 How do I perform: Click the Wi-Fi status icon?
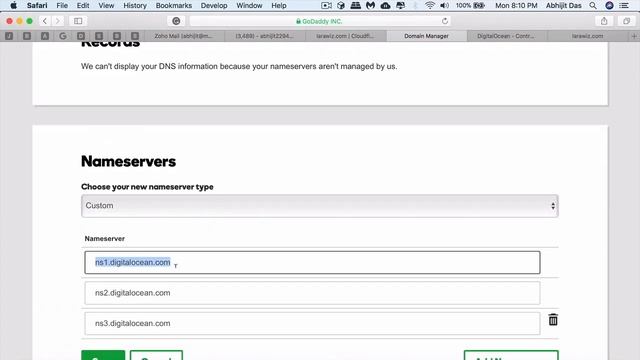[x=429, y=6]
